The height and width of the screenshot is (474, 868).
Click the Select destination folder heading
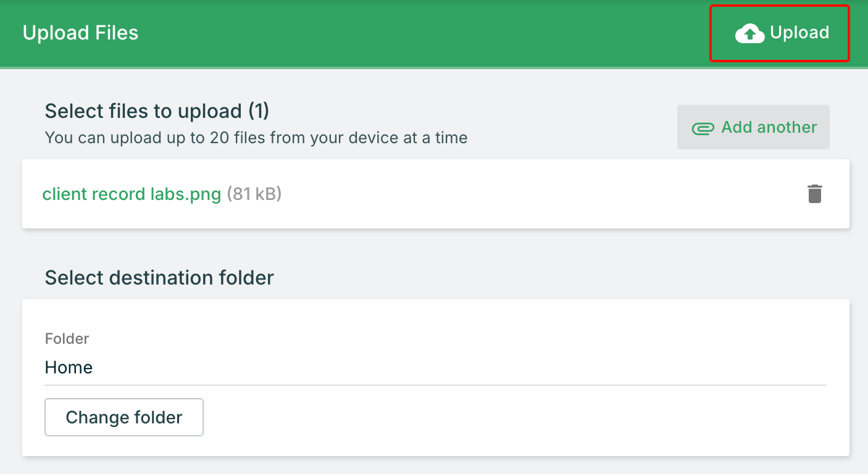159,278
